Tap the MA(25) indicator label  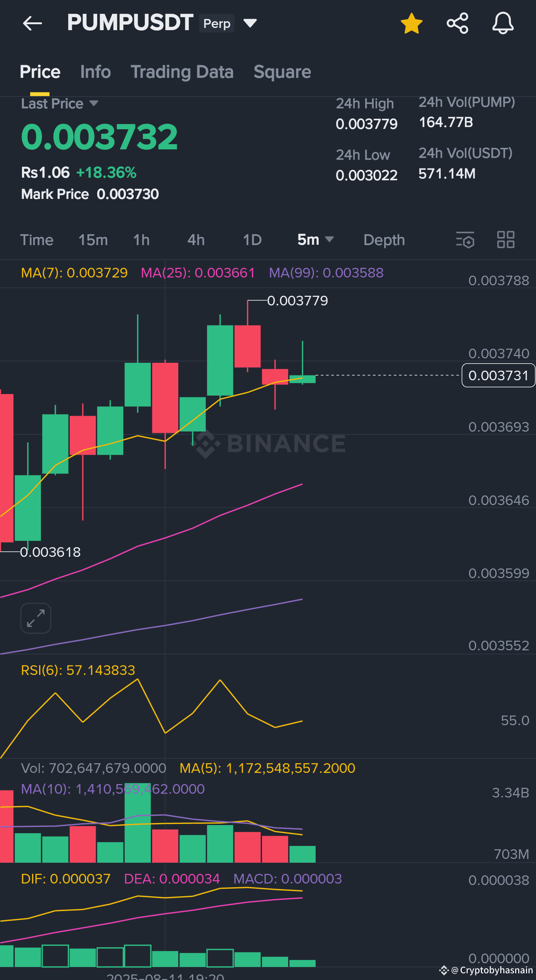pos(198,273)
